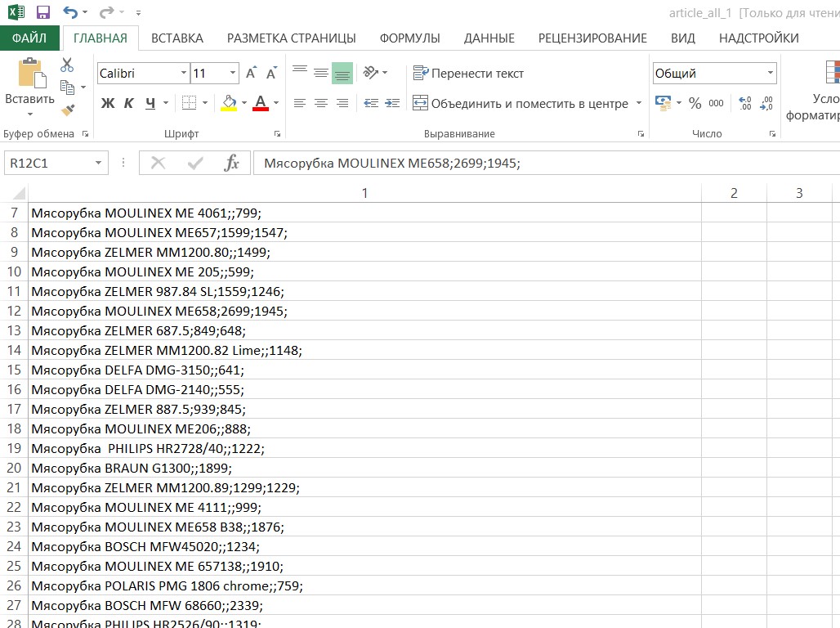
Task: Decrease font size with small A
Action: click(271, 73)
